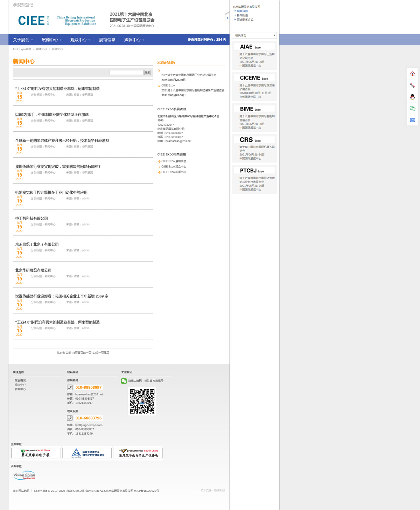Viewport: 420px width, 510px height.
Task: Expand the 展商中心 navigation dropdown
Action: click(51, 40)
